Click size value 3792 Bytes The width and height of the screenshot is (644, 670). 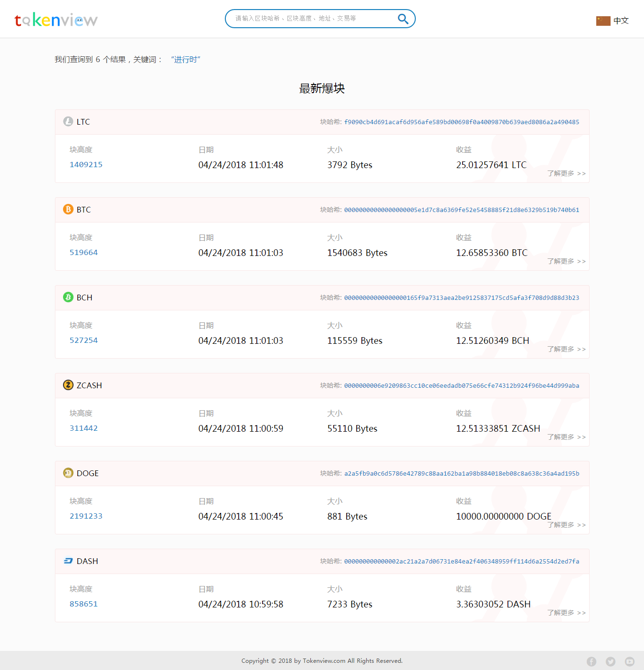[x=349, y=165]
